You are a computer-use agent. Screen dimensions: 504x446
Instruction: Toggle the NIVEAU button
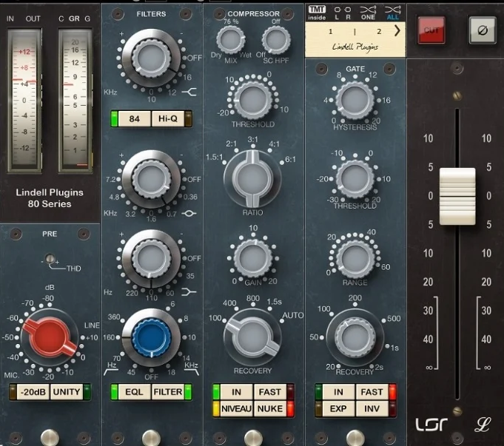[236, 409]
